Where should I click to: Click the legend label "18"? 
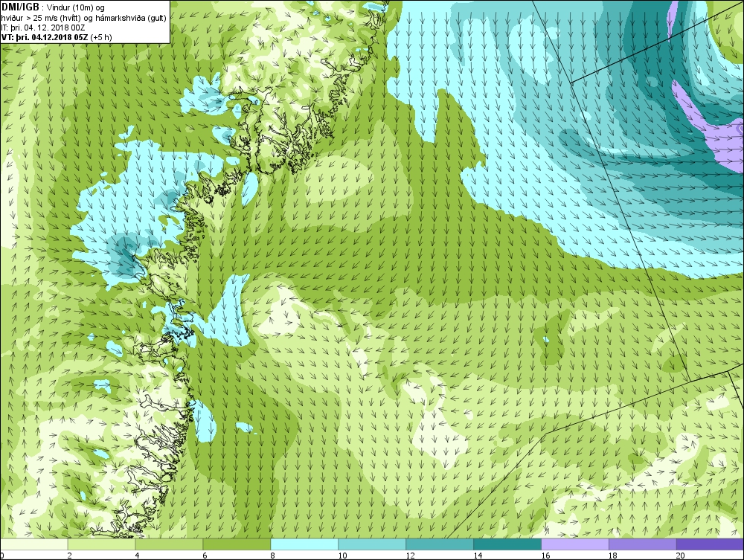pyautogui.click(x=612, y=556)
